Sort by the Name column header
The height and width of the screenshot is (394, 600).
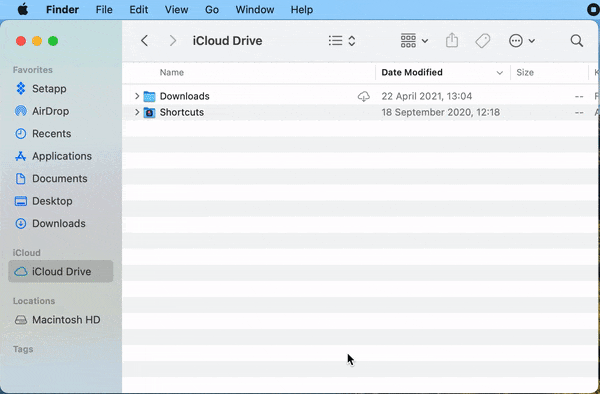[x=172, y=72]
